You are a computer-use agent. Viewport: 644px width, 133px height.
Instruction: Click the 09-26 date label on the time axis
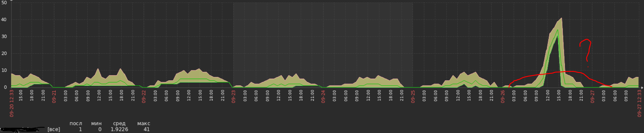(x=502, y=96)
